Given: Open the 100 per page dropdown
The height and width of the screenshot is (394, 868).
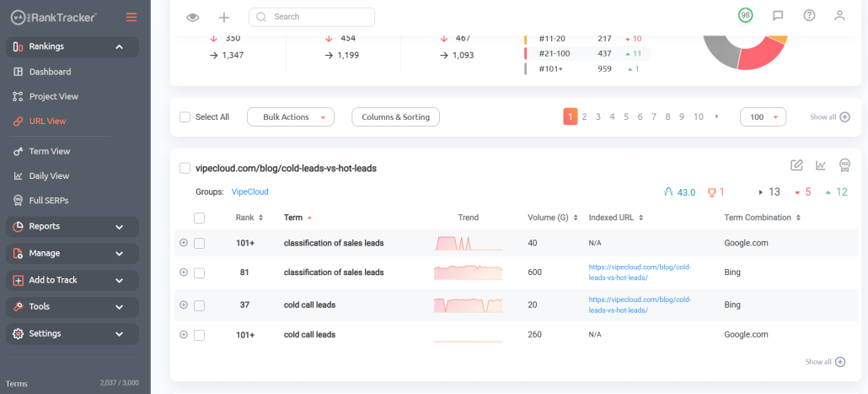Looking at the screenshot, I should (763, 117).
